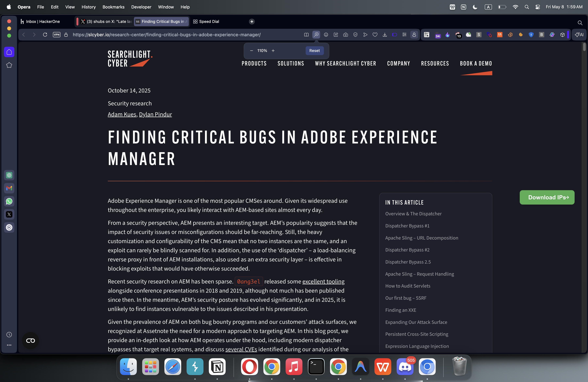588x382 pixels.
Task: Open Notion from the dock
Action: coord(217,366)
